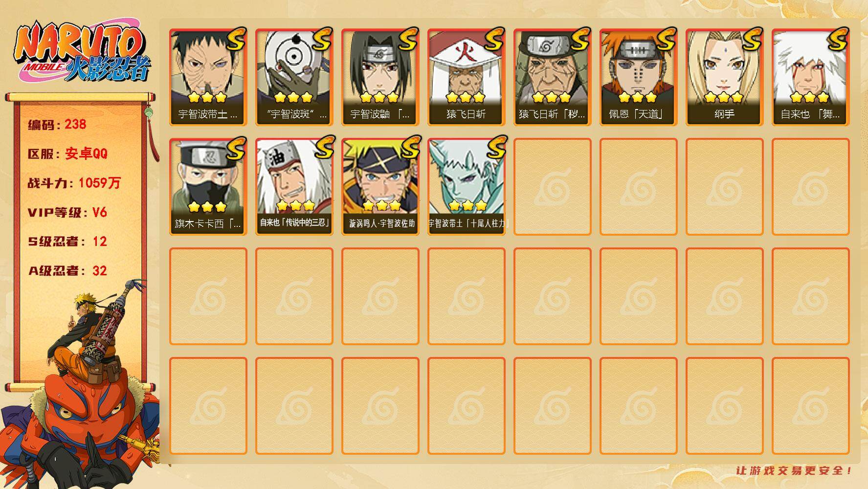
Task: Click the three stars on 旗木卡卡西 card
Action: (x=207, y=207)
